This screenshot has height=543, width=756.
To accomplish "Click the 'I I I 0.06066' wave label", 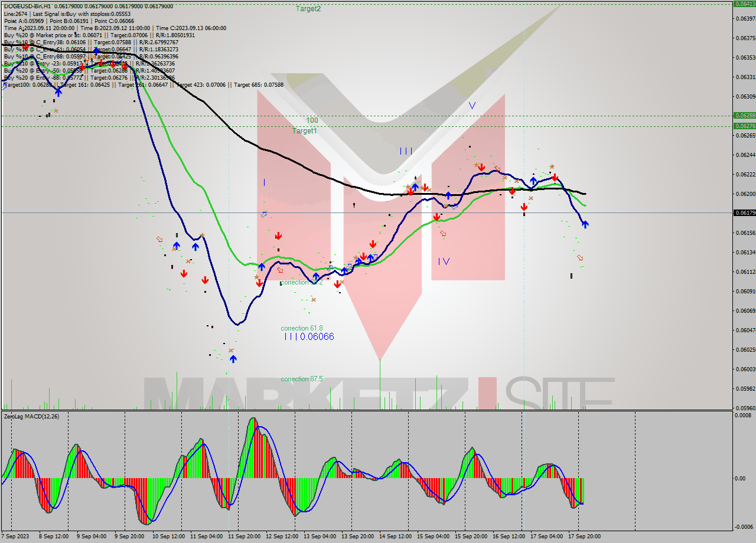I will (x=309, y=336).
